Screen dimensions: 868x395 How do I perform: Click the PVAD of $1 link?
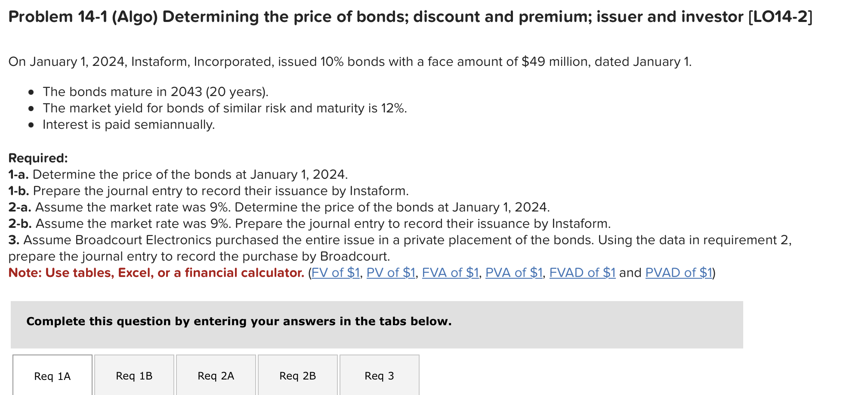(679, 273)
